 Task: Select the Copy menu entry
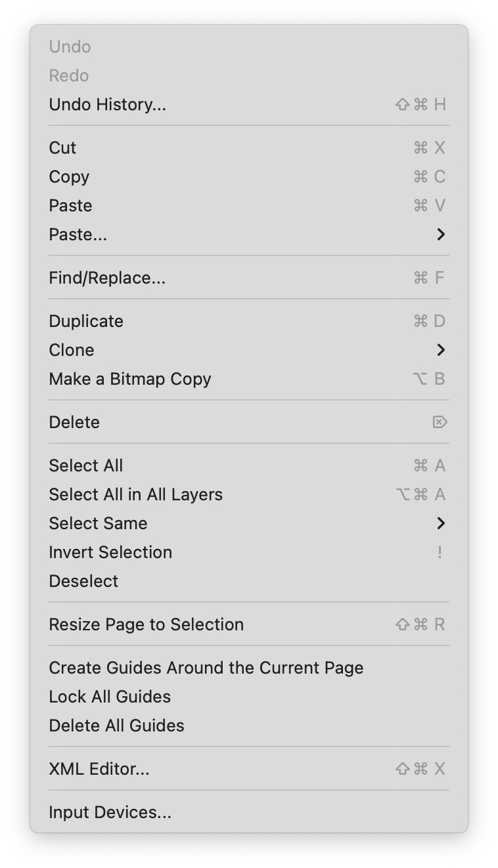tap(249, 177)
